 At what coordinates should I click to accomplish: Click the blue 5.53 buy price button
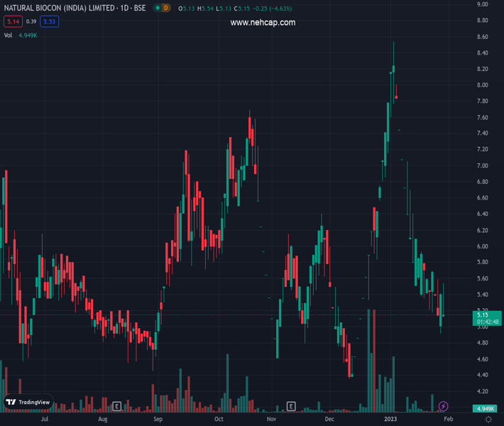point(49,21)
